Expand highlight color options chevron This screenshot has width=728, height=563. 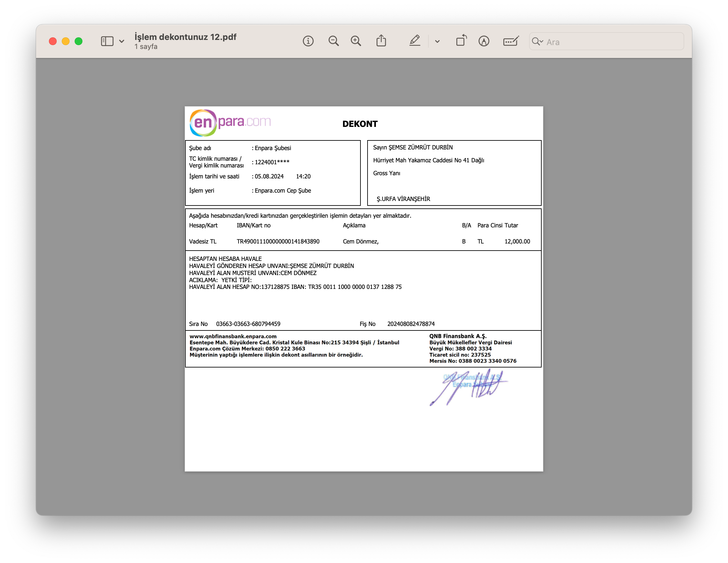437,42
